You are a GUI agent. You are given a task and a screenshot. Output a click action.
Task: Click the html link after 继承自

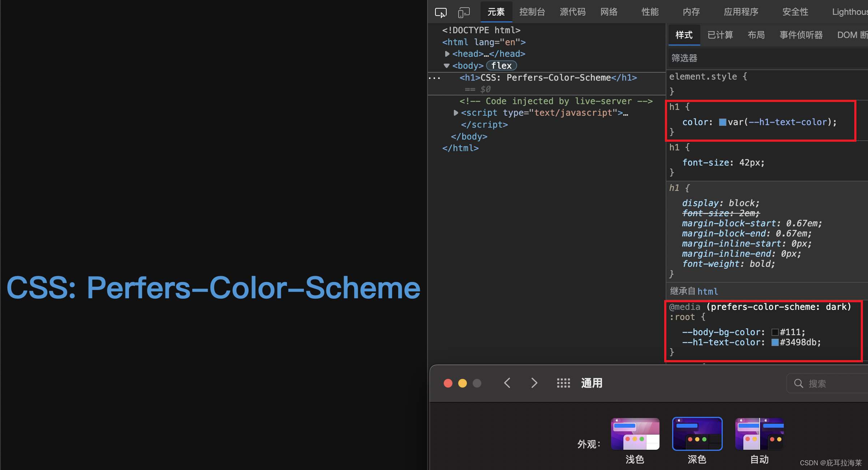[x=708, y=291]
